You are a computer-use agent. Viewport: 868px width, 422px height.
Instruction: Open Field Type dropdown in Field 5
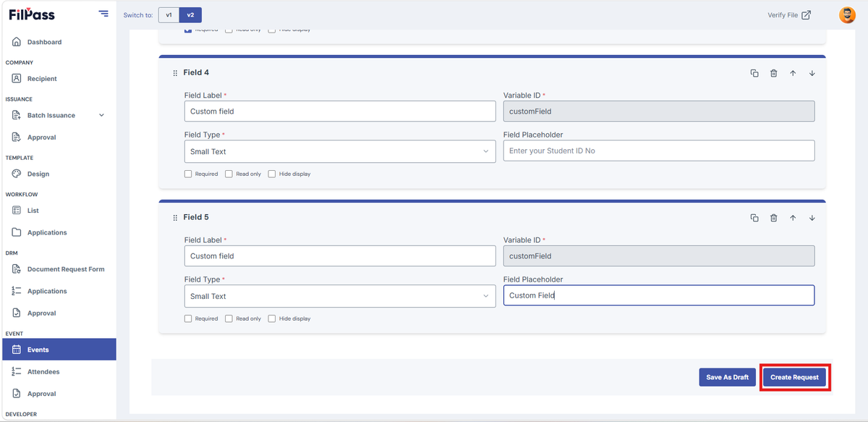pyautogui.click(x=340, y=296)
